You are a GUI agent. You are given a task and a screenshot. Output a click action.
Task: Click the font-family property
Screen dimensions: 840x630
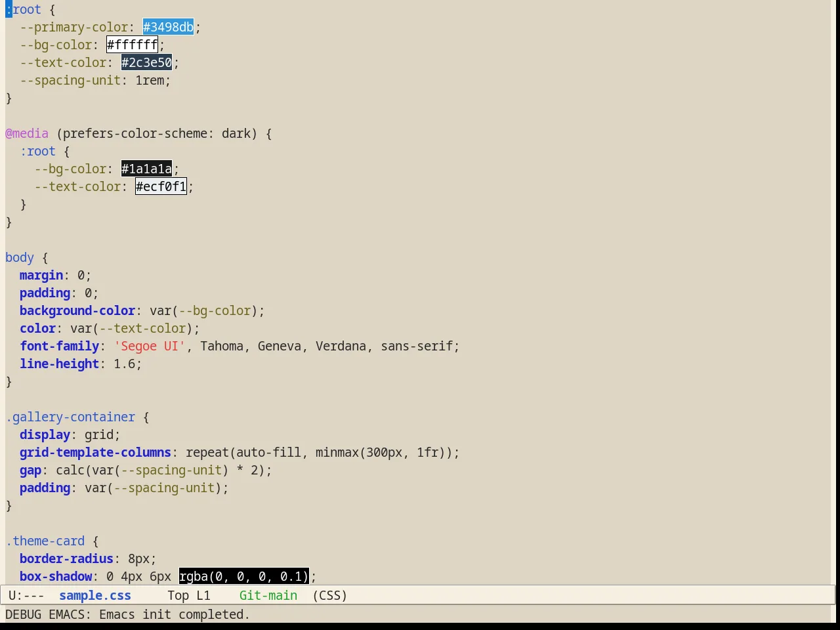(59, 346)
